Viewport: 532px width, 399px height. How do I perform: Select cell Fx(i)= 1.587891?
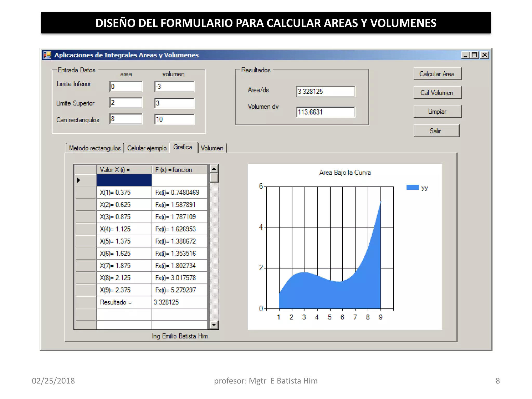coord(179,205)
